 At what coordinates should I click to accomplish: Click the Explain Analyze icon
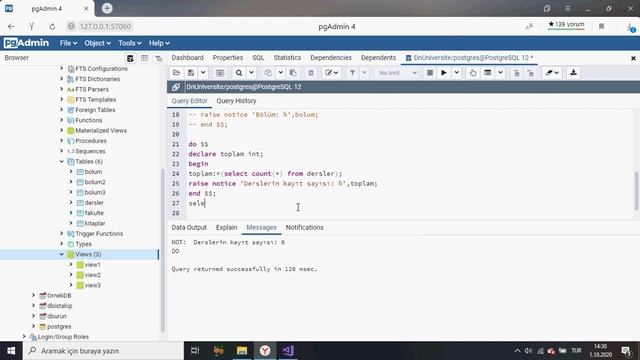pyautogui.click(x=487, y=73)
